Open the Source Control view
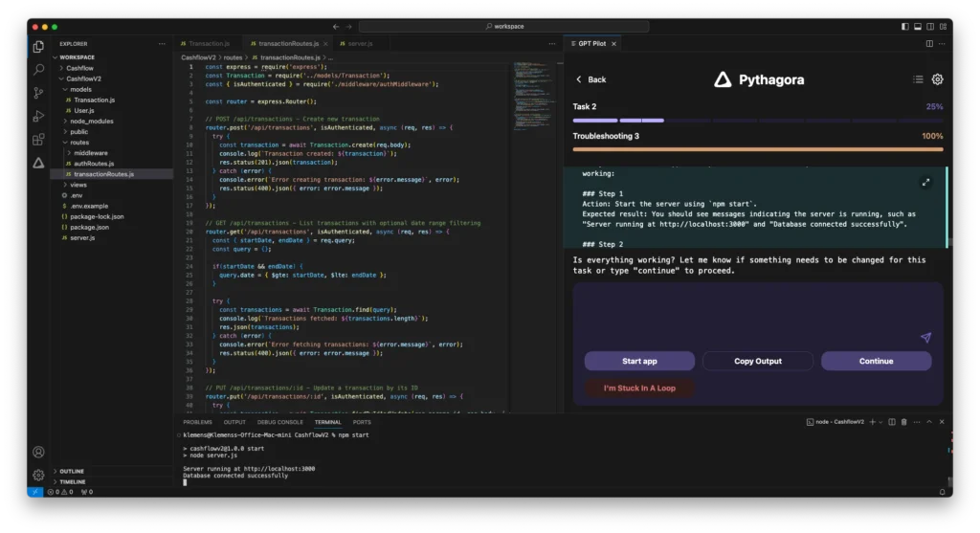The height and width of the screenshot is (533, 980). tap(38, 93)
